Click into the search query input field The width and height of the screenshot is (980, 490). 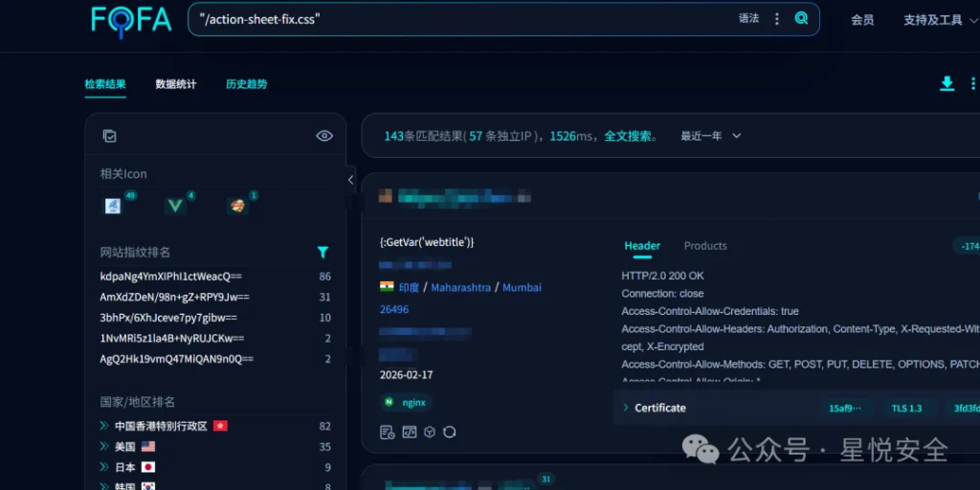(459, 19)
